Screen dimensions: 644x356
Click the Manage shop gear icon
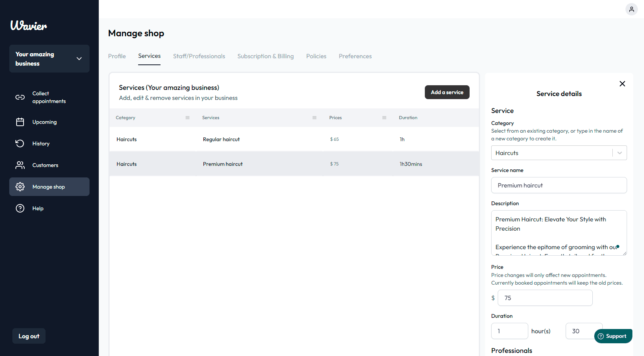20,187
